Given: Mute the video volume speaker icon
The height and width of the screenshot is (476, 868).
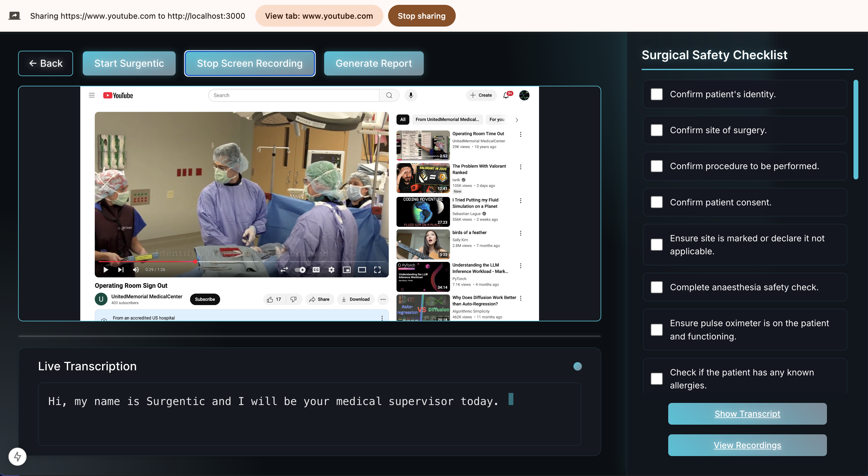Looking at the screenshot, I should 136,270.
